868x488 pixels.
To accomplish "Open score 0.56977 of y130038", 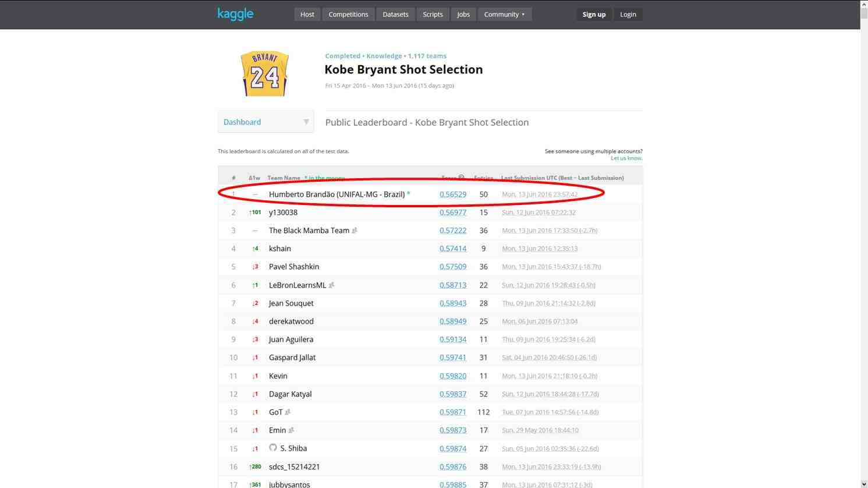I will [x=453, y=213].
